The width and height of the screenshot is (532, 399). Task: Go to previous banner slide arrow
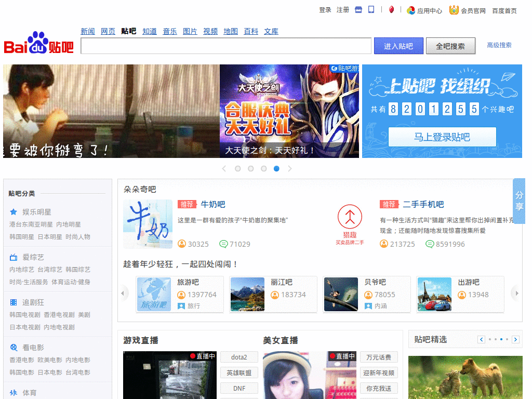click(x=224, y=169)
